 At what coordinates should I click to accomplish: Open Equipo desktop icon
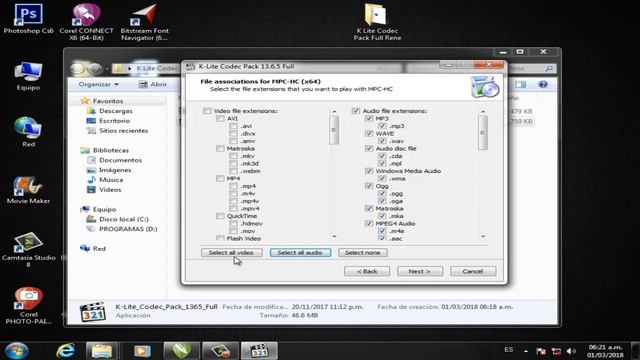28,76
